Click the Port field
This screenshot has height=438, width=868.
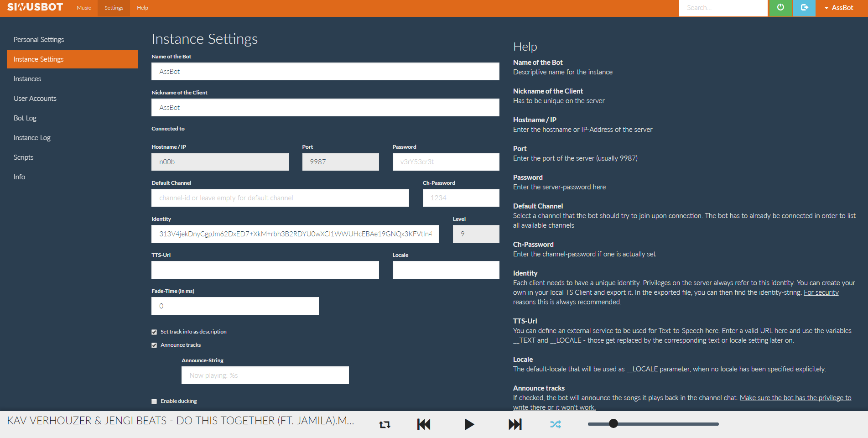[340, 162]
